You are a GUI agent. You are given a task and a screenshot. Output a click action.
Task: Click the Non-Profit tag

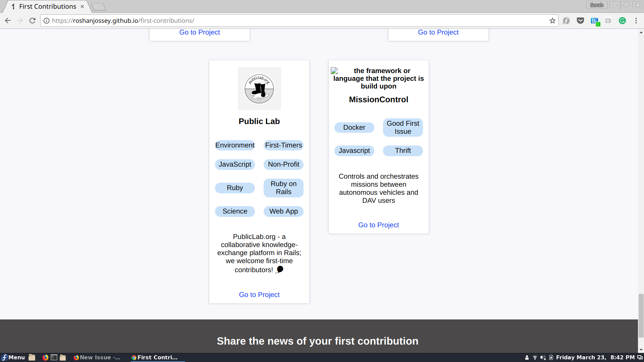click(x=283, y=165)
